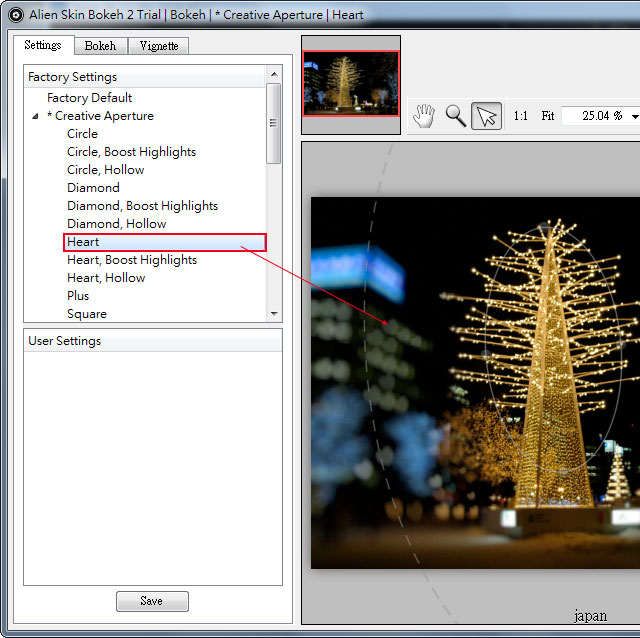Choose Heart, Hollow preset
The image size is (640, 638).
click(x=106, y=278)
